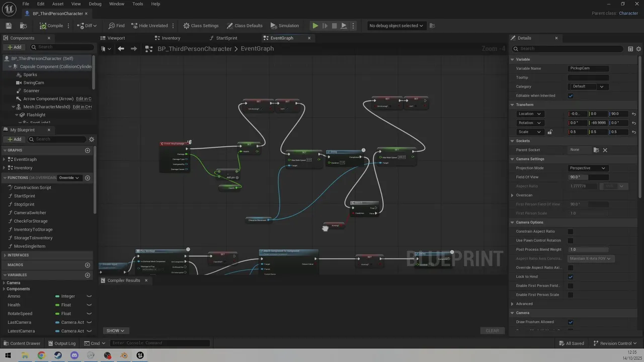Clear the Parent Socket with X icon
This screenshot has height=362, width=644.
pyautogui.click(x=605, y=150)
